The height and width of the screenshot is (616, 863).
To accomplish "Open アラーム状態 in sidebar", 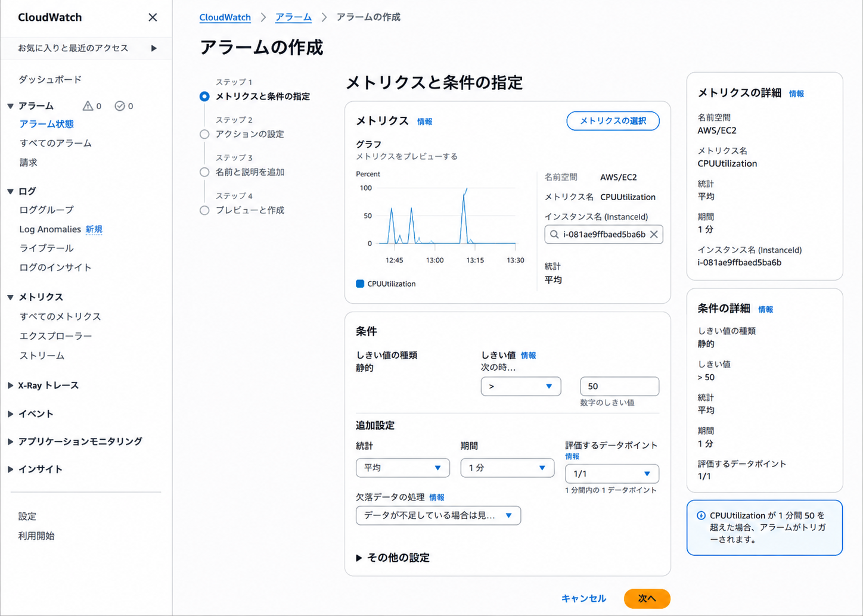I will tap(46, 124).
